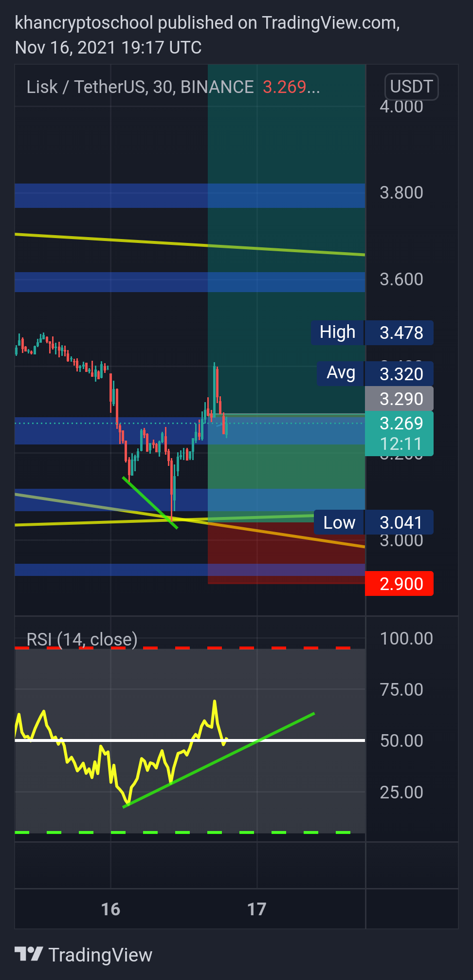473x980 pixels.
Task: Click the RSI 25.00 axis label
Action: (x=401, y=793)
